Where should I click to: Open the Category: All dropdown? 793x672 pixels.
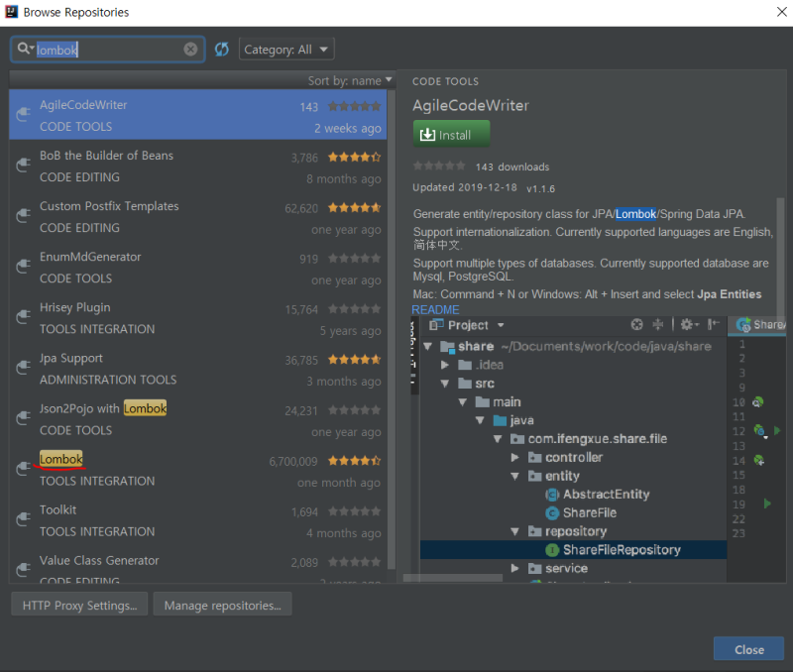pos(286,50)
